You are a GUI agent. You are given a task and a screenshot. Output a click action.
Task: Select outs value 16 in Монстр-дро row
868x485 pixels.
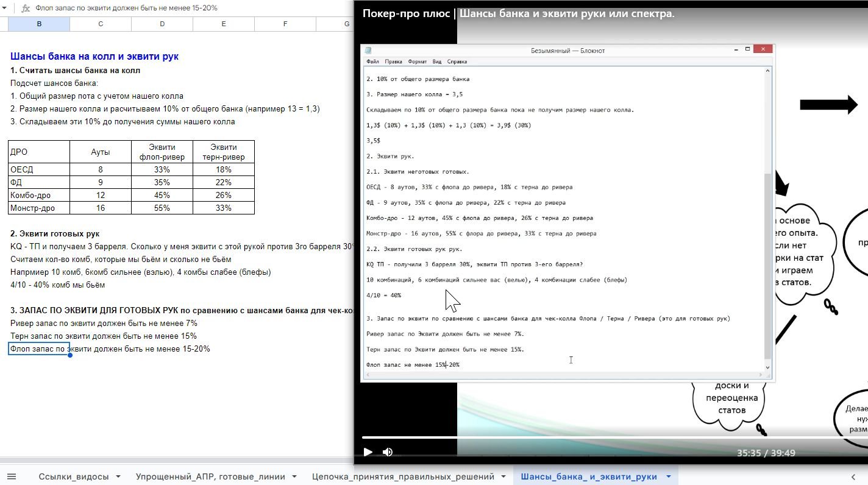click(101, 208)
